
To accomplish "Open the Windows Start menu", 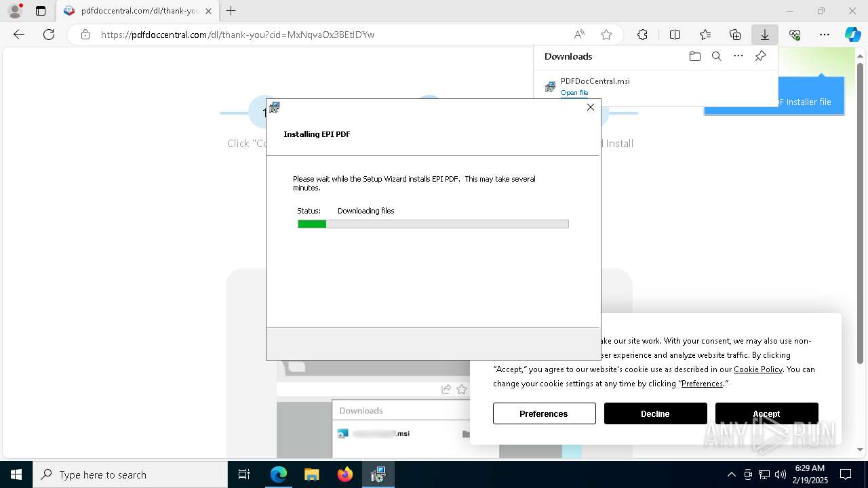I will click(x=16, y=474).
